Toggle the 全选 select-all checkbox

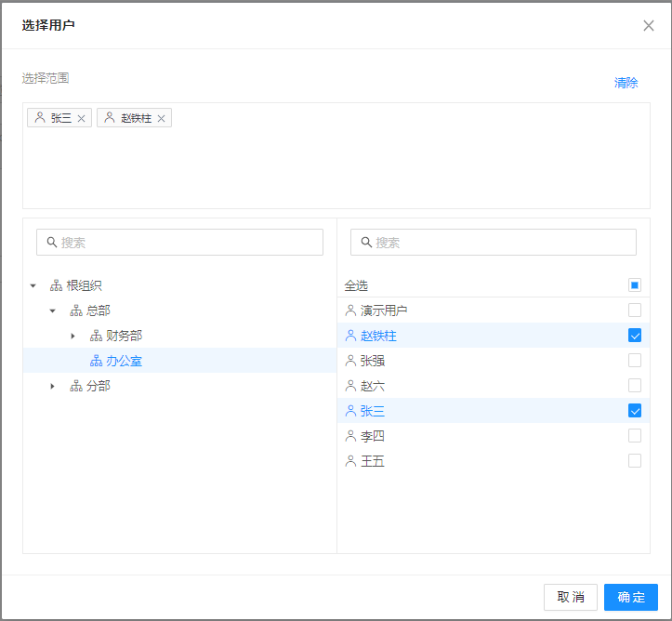click(x=635, y=285)
